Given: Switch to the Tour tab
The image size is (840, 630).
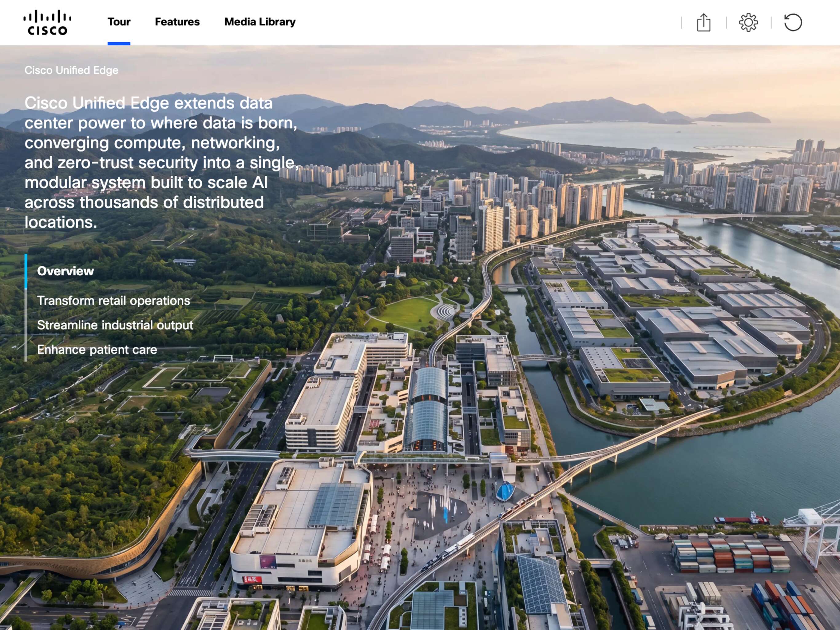Looking at the screenshot, I should point(119,22).
